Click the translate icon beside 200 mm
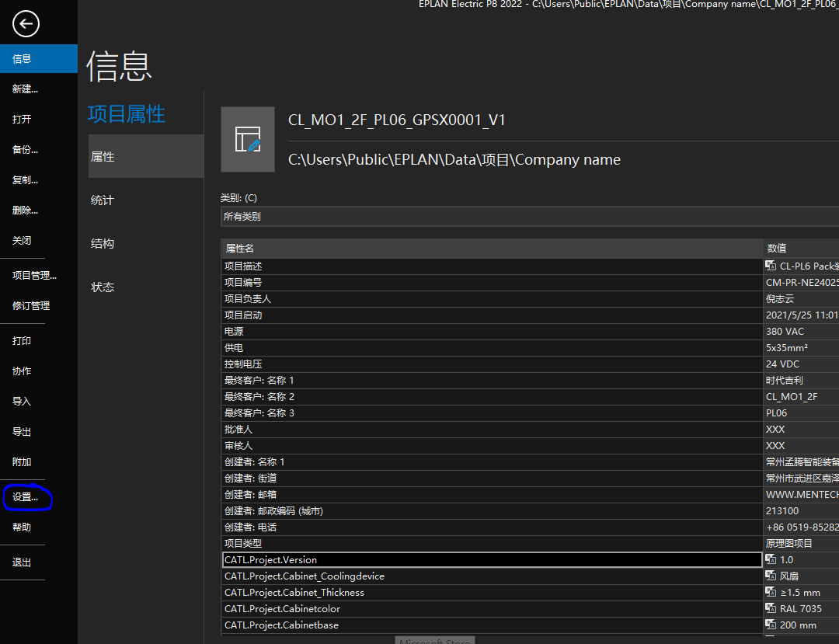This screenshot has height=644, width=839. click(771, 625)
